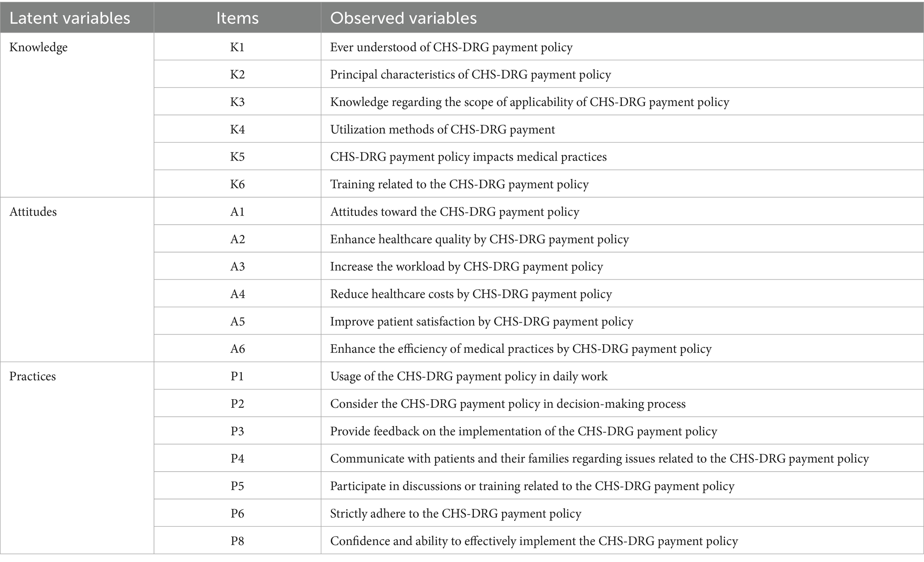Viewport: 924px width, 562px height.
Task: Click the Observed variables column header
Action: [x=403, y=18]
